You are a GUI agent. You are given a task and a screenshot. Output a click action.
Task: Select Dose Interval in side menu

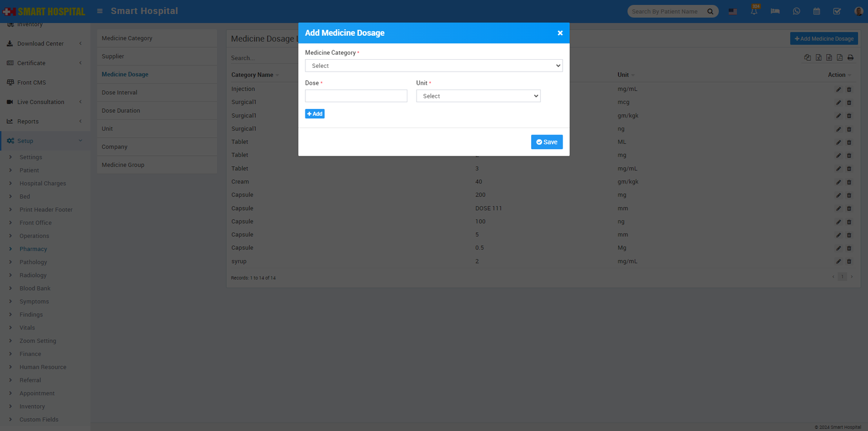[x=119, y=93]
